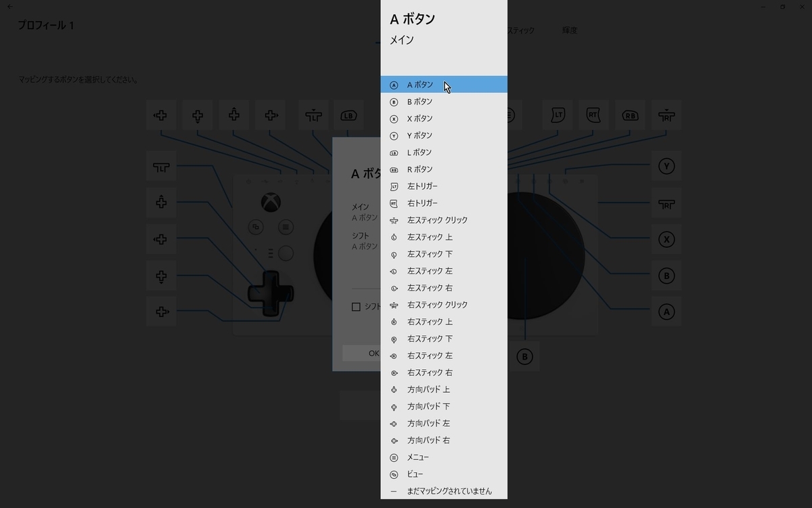Screen dimensions: 812x508
Task: Click the LT mapping tile in background
Action: click(558, 115)
